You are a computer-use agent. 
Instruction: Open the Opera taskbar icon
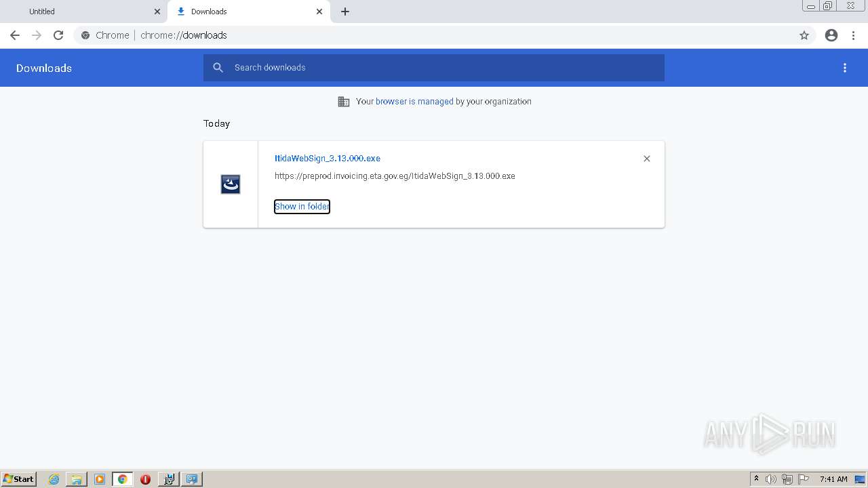pyautogui.click(x=145, y=479)
